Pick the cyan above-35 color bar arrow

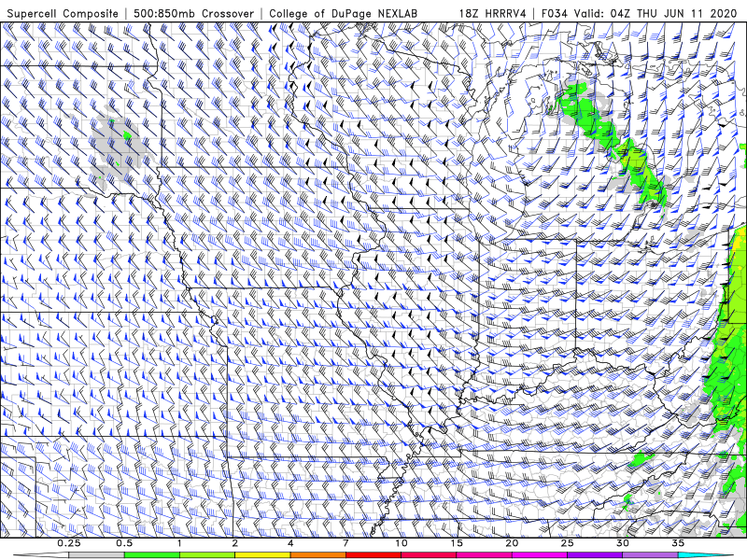click(x=707, y=555)
